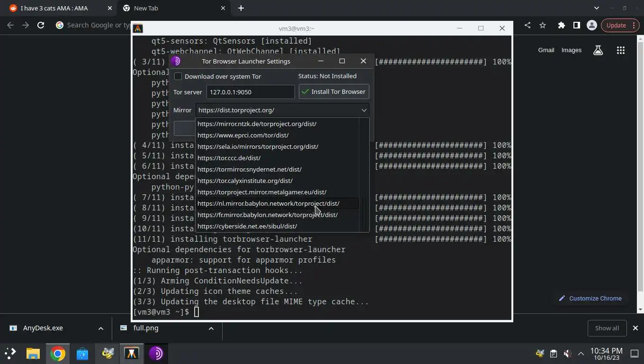
Task: Click muted volume tray icon
Action: pyautogui.click(x=567, y=353)
